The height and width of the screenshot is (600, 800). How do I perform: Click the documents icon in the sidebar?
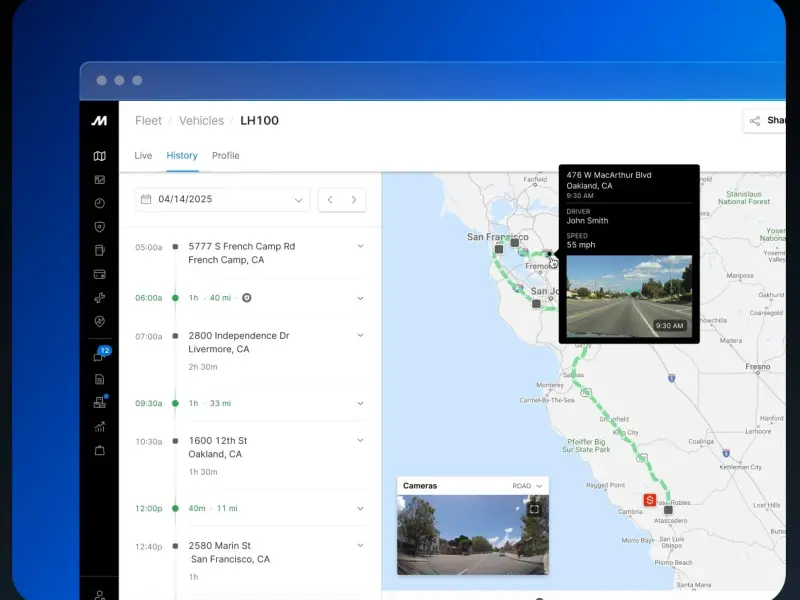[x=99, y=379]
